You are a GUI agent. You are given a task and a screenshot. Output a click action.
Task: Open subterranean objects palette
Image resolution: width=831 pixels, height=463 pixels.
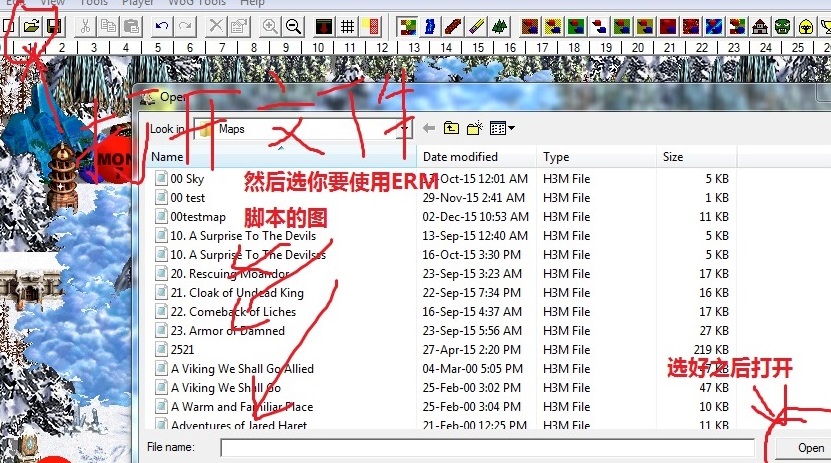point(691,26)
